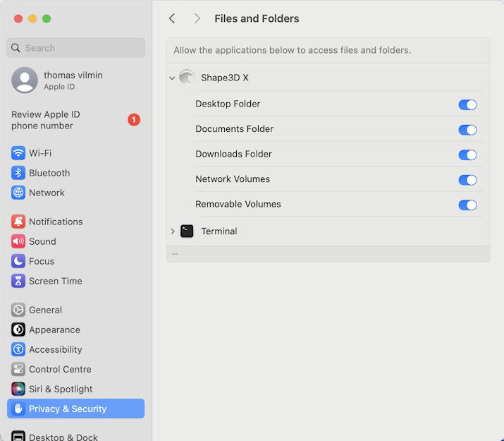Image resolution: width=504 pixels, height=441 pixels.
Task: Click the Search field
Action: [76, 48]
